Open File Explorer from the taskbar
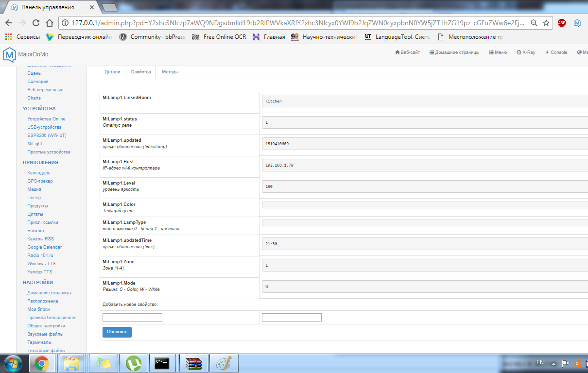The width and height of the screenshot is (588, 373). tap(72, 363)
